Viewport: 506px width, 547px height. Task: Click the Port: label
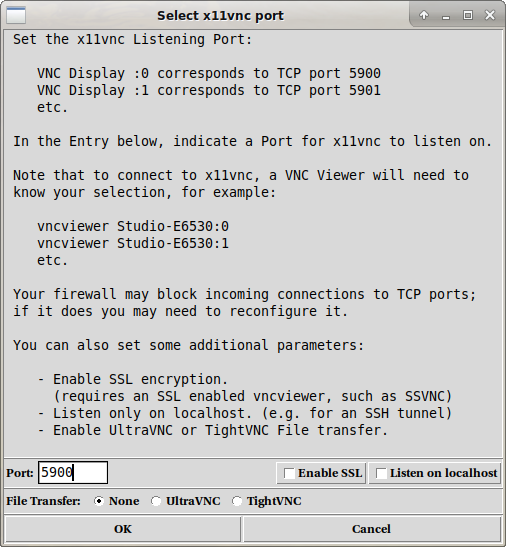click(x=20, y=473)
